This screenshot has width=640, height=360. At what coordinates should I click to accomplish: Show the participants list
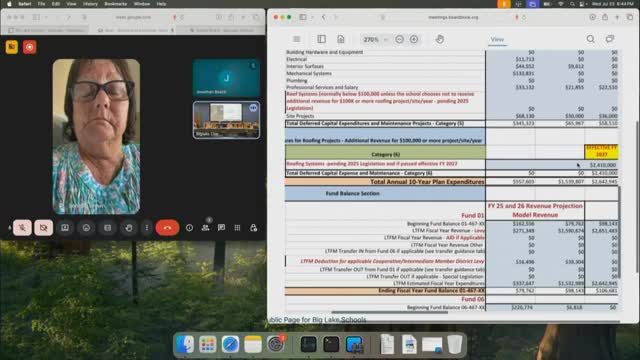205,228
